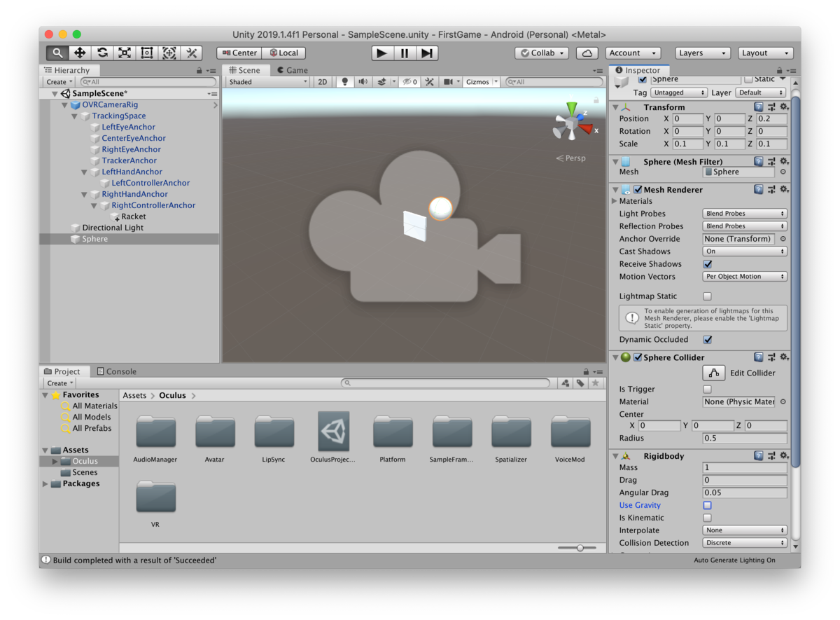Screen dimensions: 840x620
Task: Disable Sphere Collider component checkbox
Action: coord(638,357)
